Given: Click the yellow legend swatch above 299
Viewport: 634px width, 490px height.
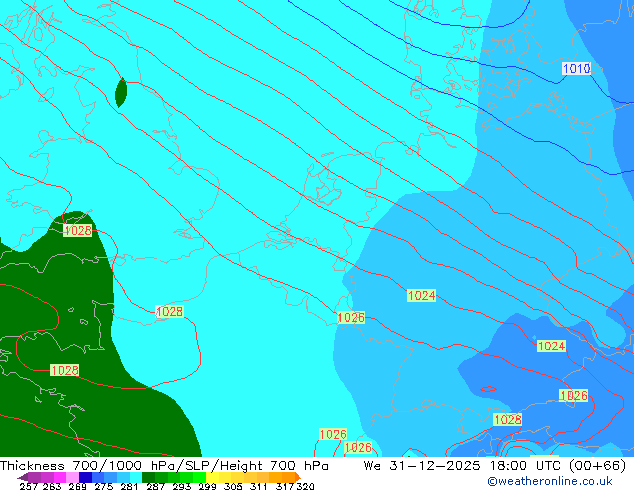Looking at the screenshot, I should click(x=212, y=477).
